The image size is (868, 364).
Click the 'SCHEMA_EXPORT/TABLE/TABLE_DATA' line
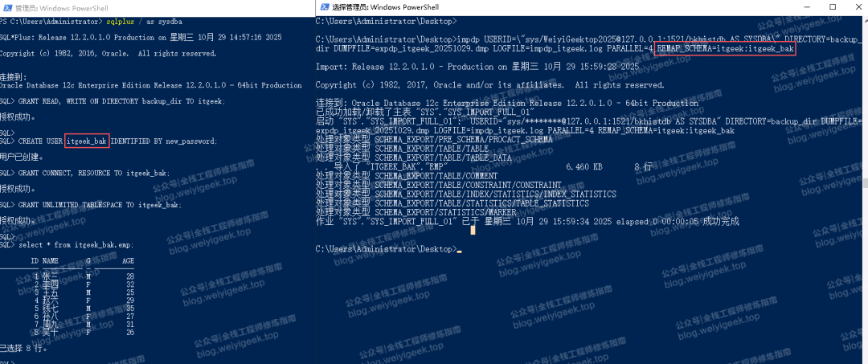pos(415,157)
